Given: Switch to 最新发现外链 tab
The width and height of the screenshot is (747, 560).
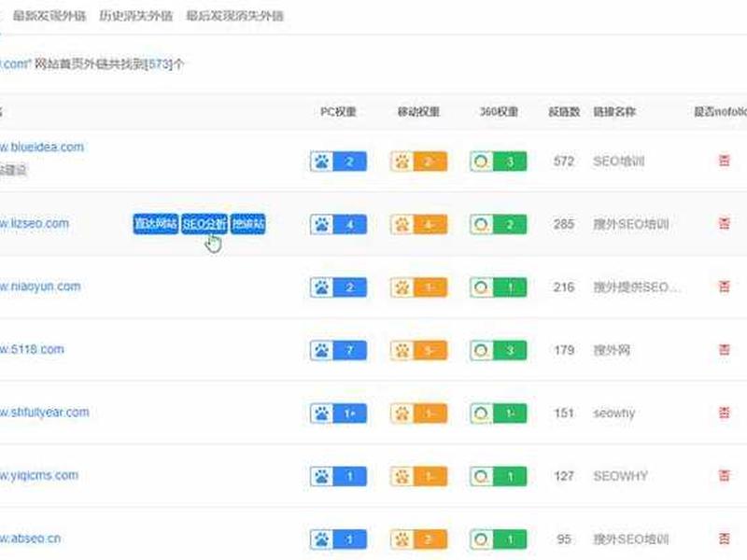Looking at the screenshot, I should (x=49, y=16).
